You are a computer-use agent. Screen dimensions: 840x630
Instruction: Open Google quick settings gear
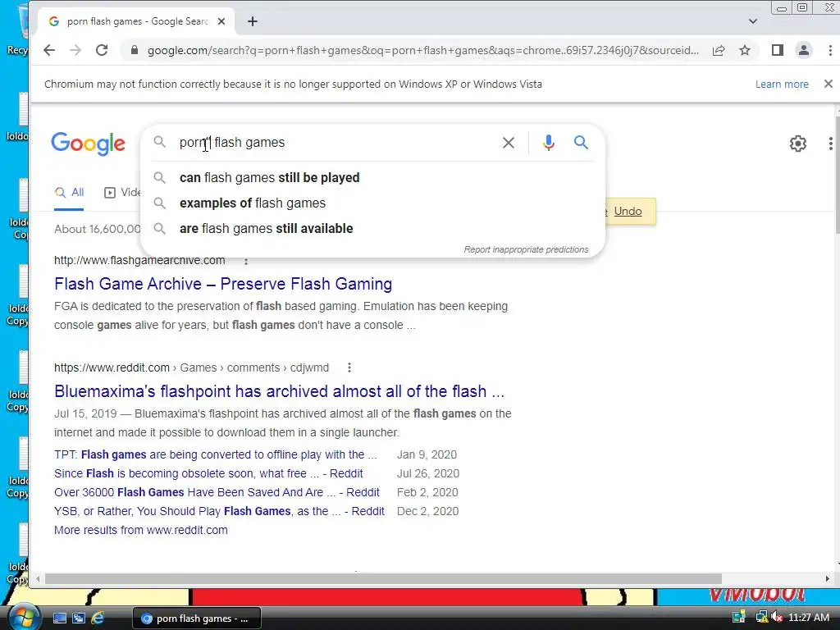[x=797, y=144]
